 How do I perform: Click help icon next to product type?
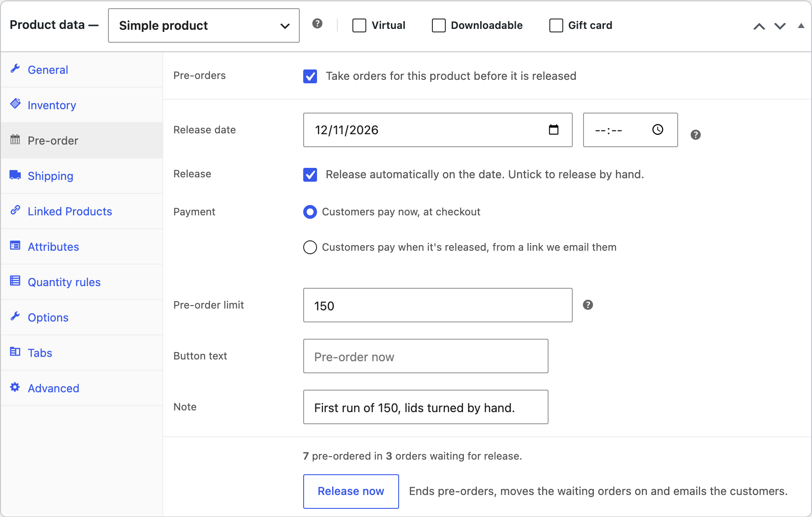click(317, 24)
